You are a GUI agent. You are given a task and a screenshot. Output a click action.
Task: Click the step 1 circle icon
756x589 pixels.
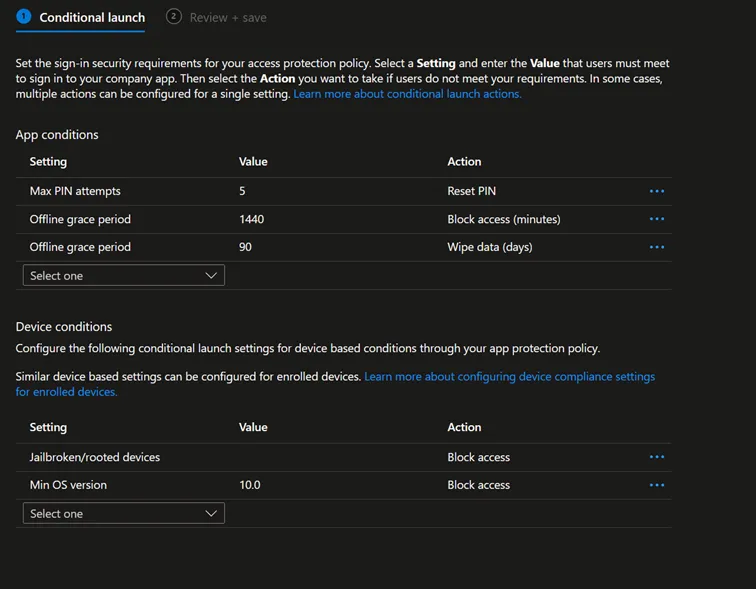click(x=24, y=17)
